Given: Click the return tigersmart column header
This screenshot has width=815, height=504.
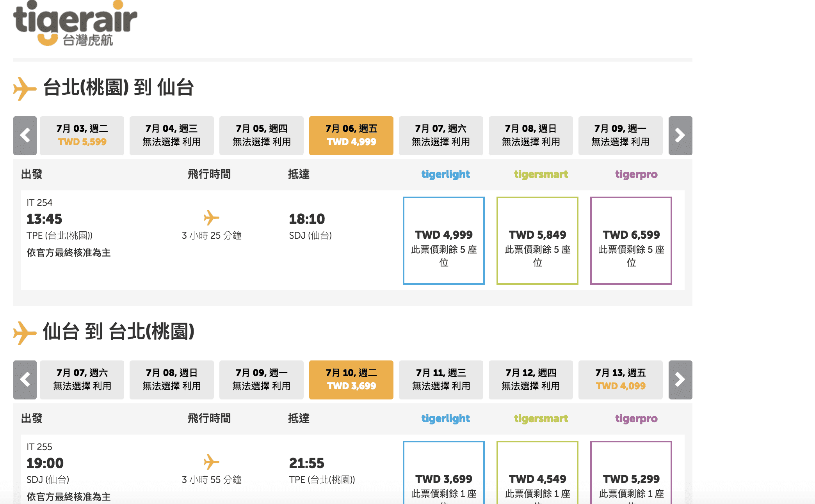Looking at the screenshot, I should point(541,419).
